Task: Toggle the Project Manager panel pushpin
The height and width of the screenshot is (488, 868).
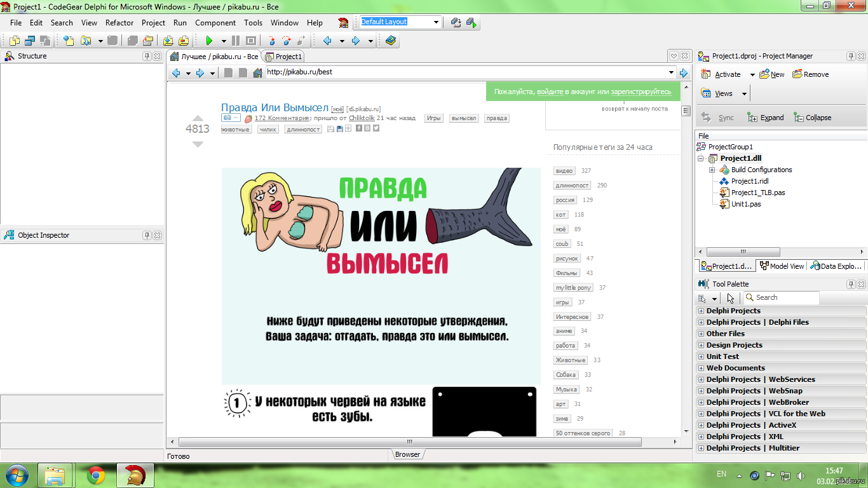Action: pyautogui.click(x=851, y=56)
